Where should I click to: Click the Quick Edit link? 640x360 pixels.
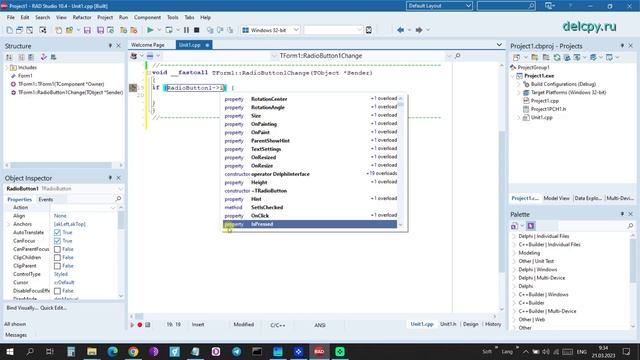coord(53,308)
